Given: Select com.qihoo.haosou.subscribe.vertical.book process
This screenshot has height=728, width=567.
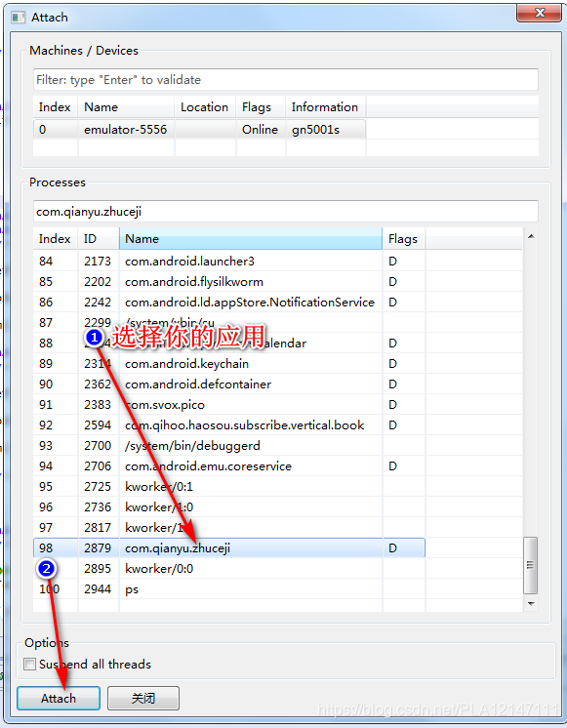Looking at the screenshot, I should [229, 425].
